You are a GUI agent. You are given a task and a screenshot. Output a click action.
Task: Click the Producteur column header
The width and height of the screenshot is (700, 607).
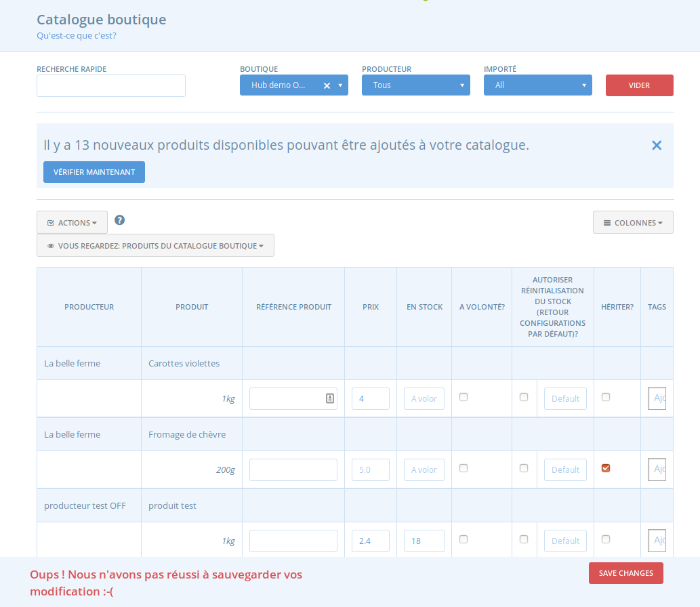(89, 307)
